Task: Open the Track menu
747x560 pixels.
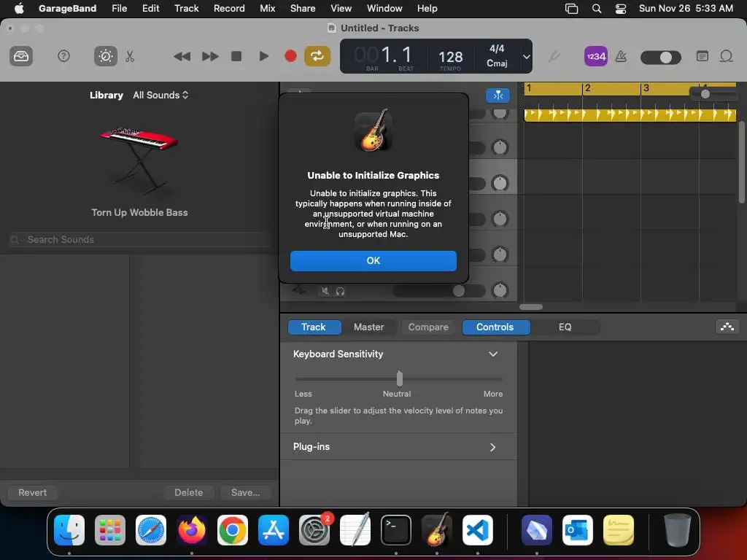Action: (x=186, y=8)
